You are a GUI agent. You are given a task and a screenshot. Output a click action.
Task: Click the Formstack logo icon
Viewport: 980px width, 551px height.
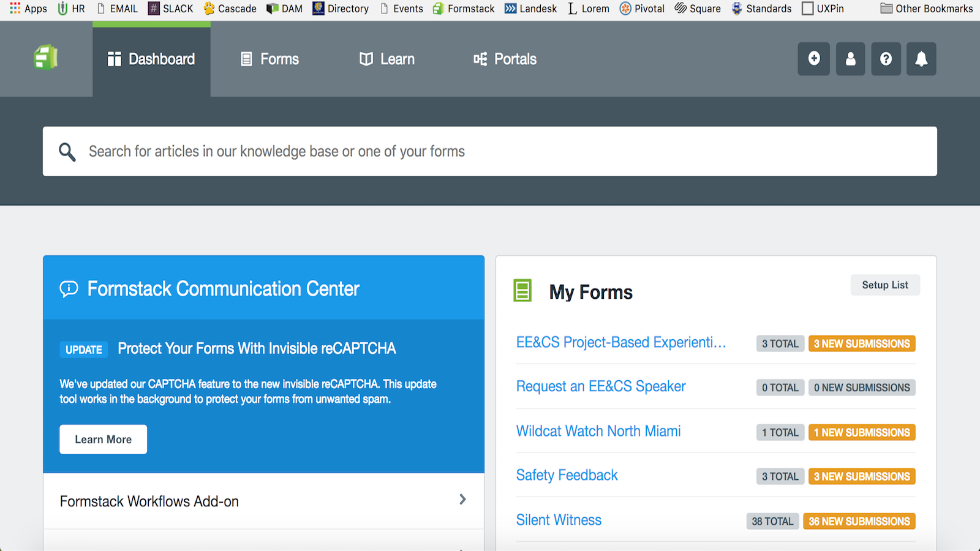coord(46,58)
